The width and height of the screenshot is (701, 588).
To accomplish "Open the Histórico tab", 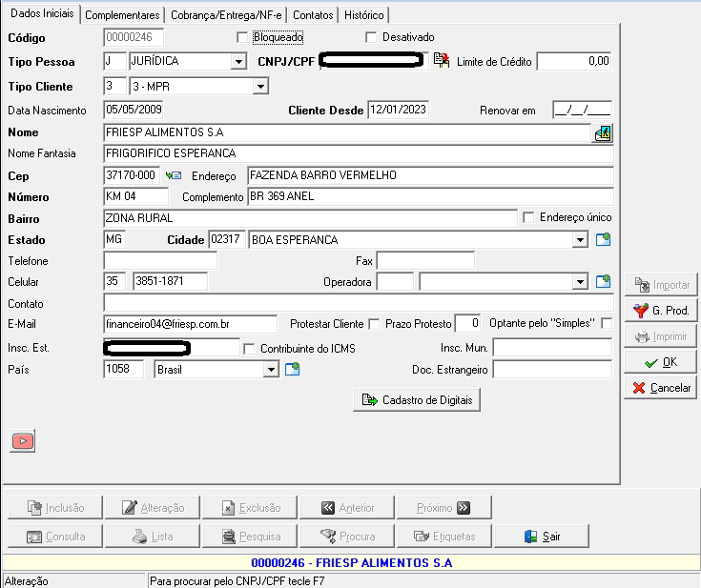I will (x=364, y=15).
